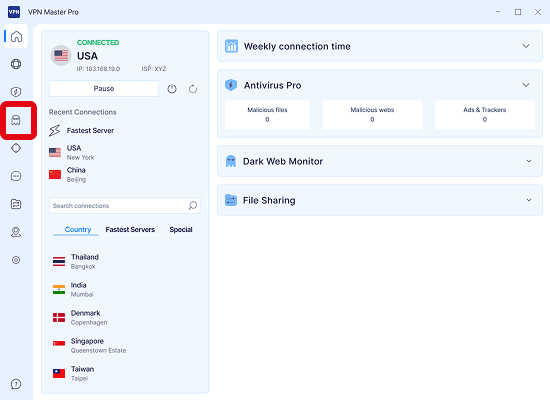This screenshot has width=550, height=400.
Task: Click the Antivirus Pro shield card icon
Action: click(x=231, y=85)
